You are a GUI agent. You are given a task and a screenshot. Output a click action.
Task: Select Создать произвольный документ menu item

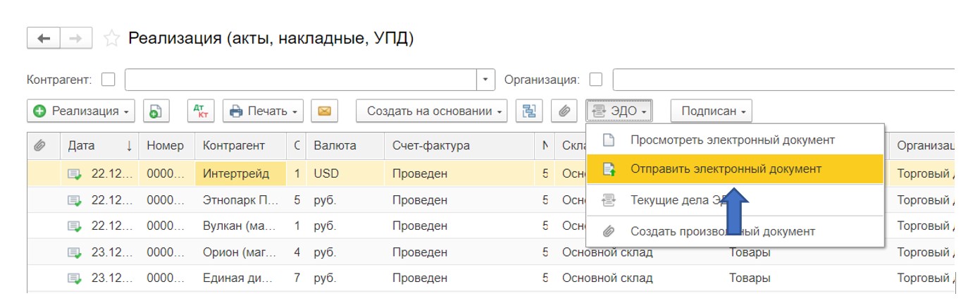click(x=722, y=231)
